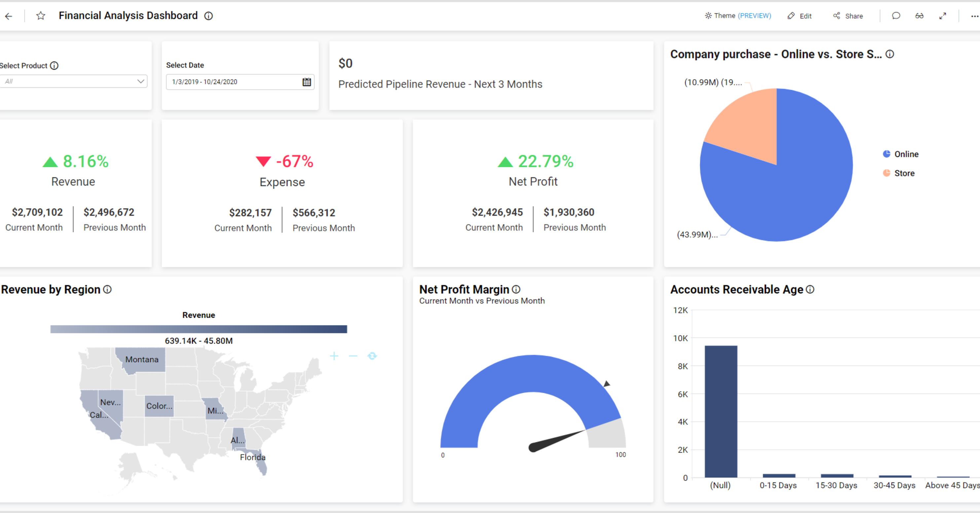The image size is (980, 513).
Task: Mark dashboard as favorite with star
Action: pyautogui.click(x=41, y=16)
